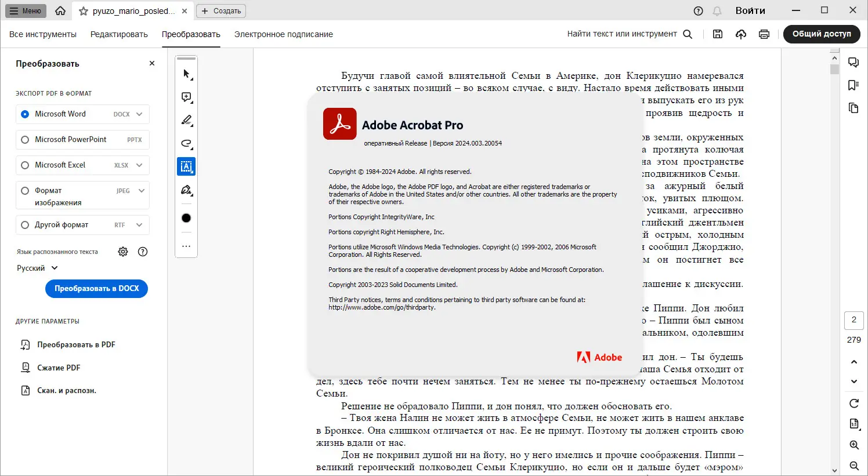
Task: Open the Русский language dropdown
Action: [x=38, y=268]
